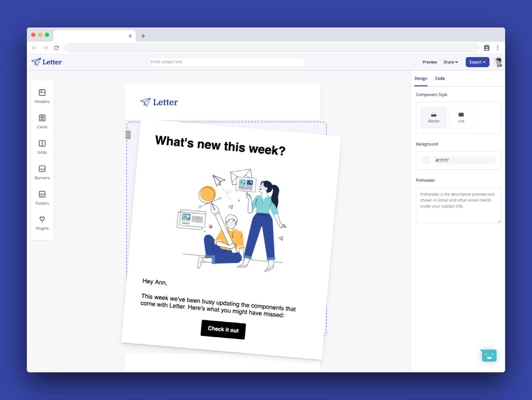
Task: Click the Email subject line input
Action: click(x=226, y=62)
